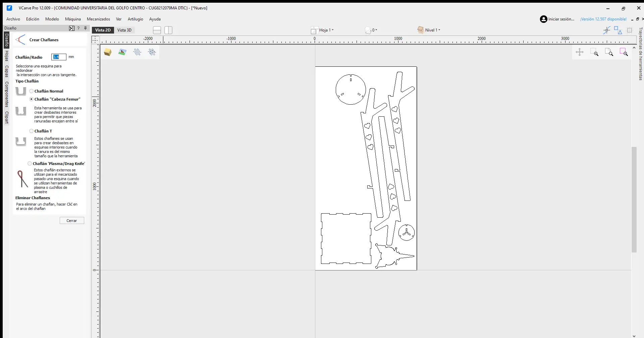
Task: Click the tan layers icon beside Nivel 1
Action: (421, 30)
